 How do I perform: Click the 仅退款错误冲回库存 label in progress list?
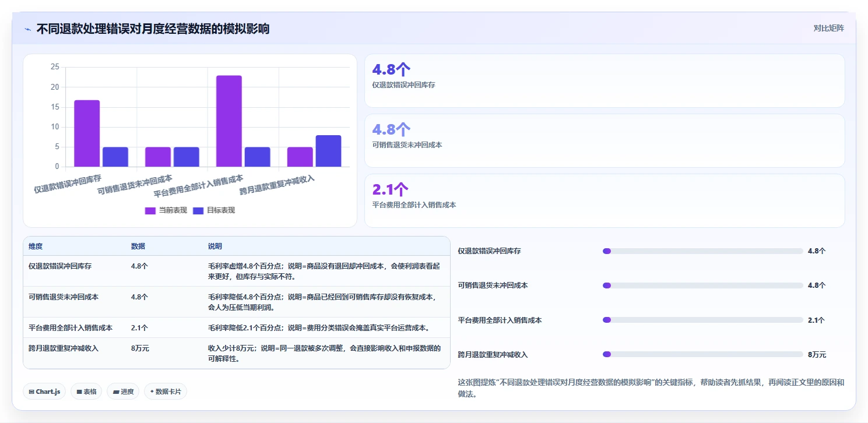point(489,251)
